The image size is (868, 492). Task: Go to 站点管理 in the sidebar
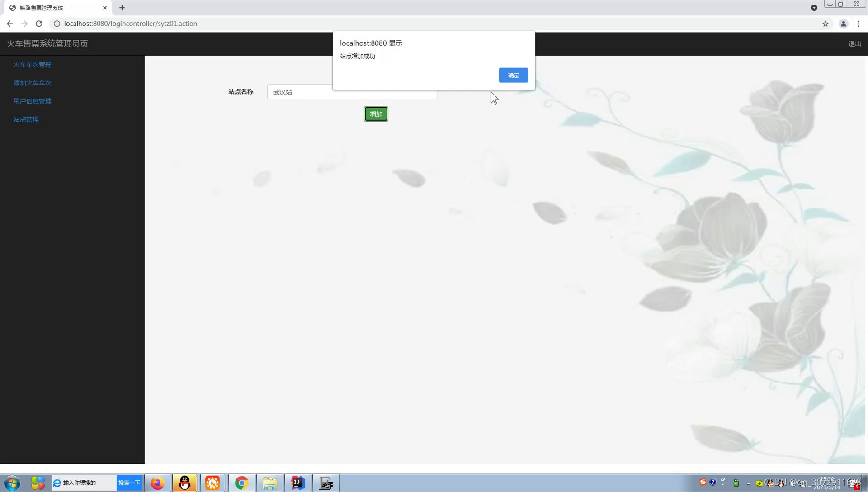[26, 119]
